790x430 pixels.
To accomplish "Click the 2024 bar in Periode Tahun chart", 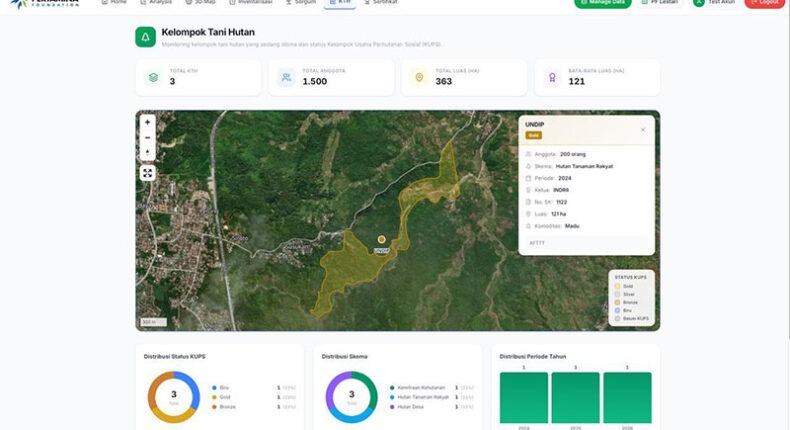I will (x=524, y=398).
